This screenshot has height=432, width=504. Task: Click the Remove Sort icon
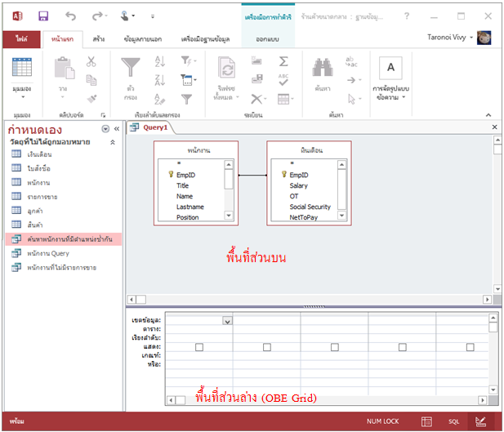coord(160,99)
